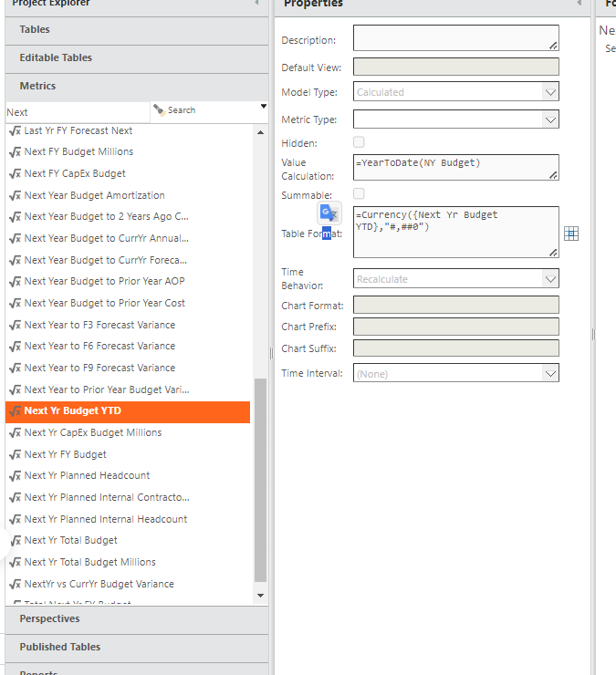Screen dimensions: 616x675
Task: Click the metrics list scrollbar thumb
Action: (x=260, y=480)
